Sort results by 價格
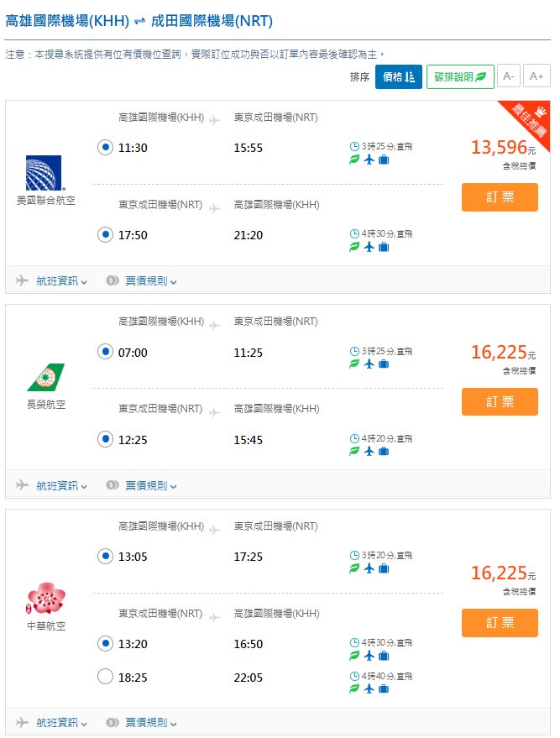560x738 pixels. pyautogui.click(x=398, y=77)
